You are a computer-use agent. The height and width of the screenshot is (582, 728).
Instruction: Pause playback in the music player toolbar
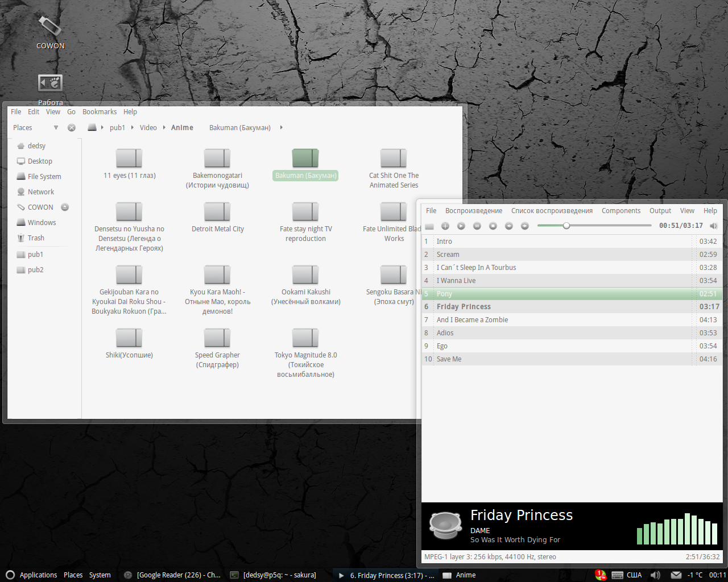coord(477,226)
